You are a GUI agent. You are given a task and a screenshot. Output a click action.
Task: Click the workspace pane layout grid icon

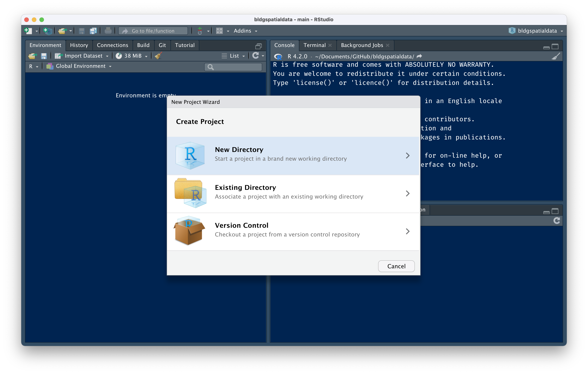[x=220, y=31]
